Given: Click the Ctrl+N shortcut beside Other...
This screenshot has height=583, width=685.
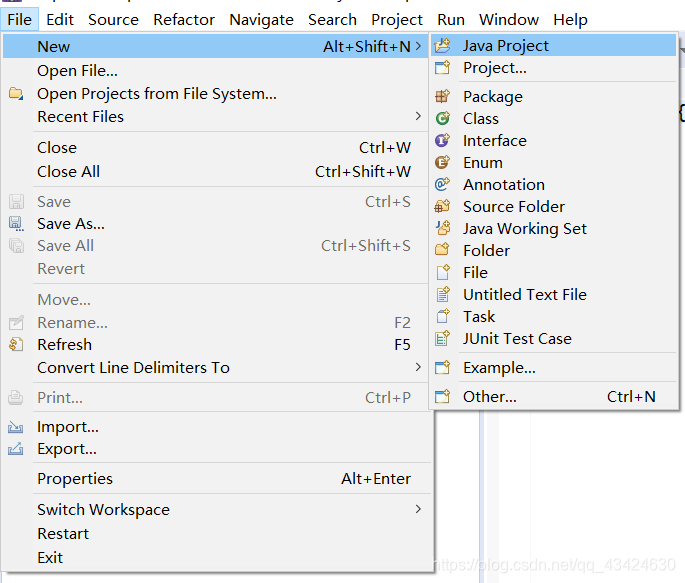Looking at the screenshot, I should (631, 397).
